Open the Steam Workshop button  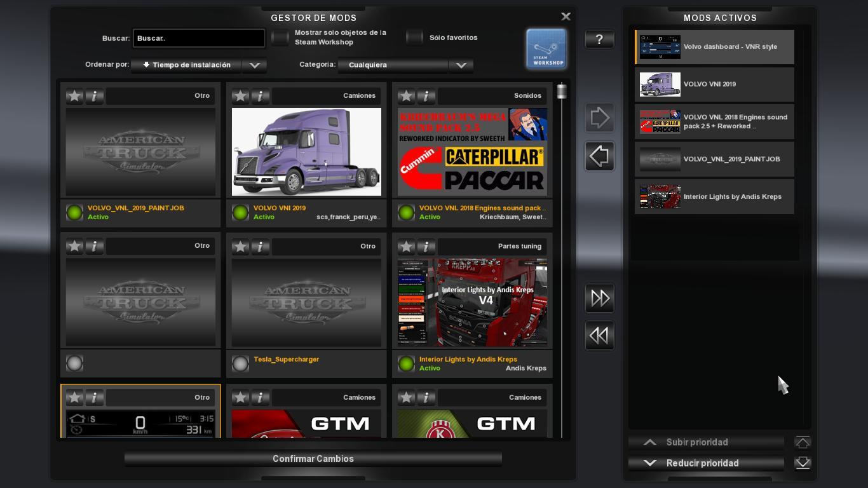pyautogui.click(x=546, y=49)
